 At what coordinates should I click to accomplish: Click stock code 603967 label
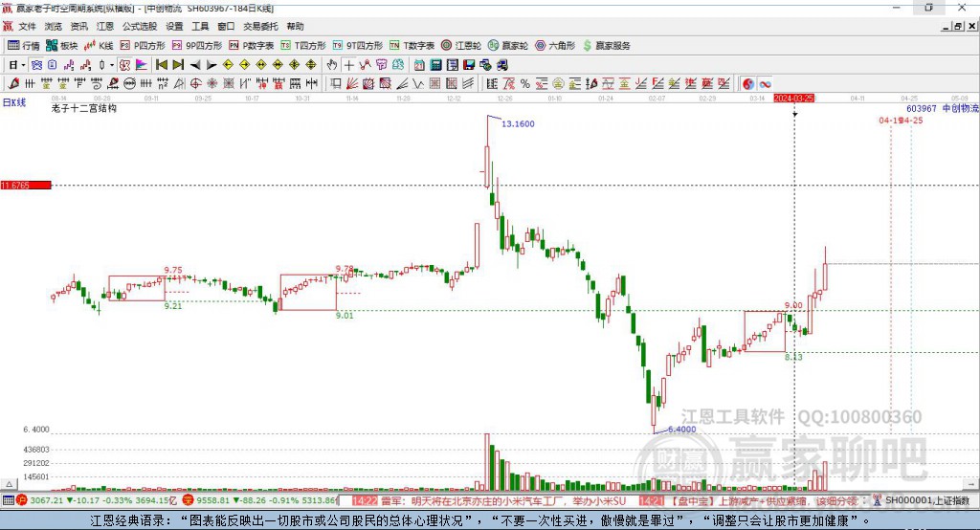(922, 108)
